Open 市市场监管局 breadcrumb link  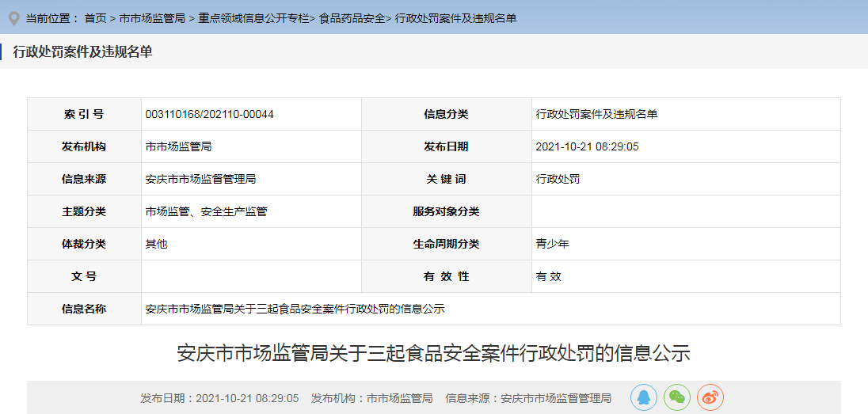(152, 18)
